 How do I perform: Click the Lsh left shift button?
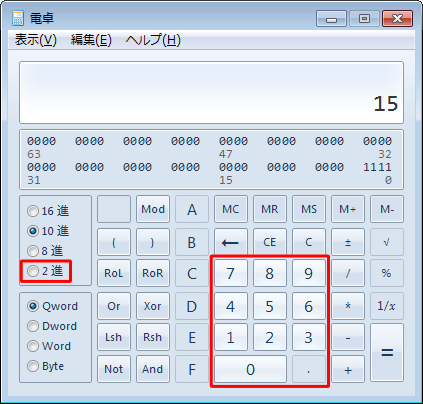click(114, 337)
